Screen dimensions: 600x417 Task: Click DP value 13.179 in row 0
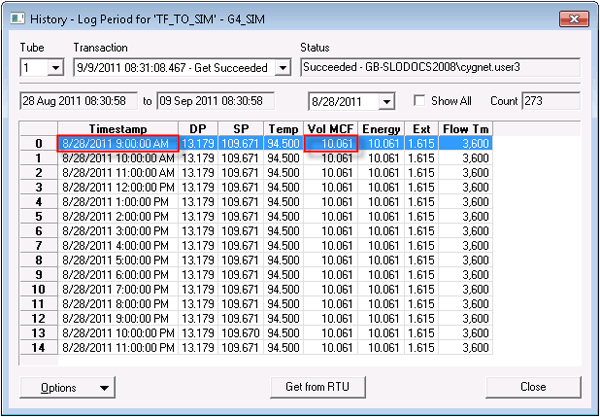198,143
